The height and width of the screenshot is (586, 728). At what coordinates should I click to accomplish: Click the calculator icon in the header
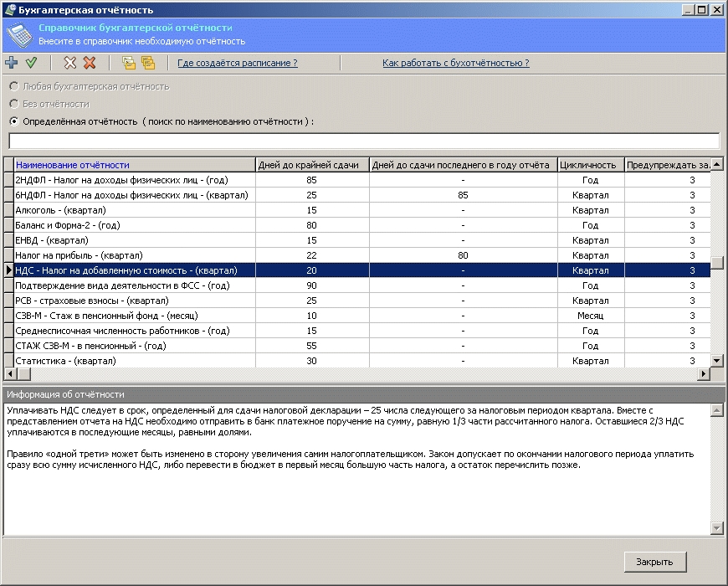point(18,34)
